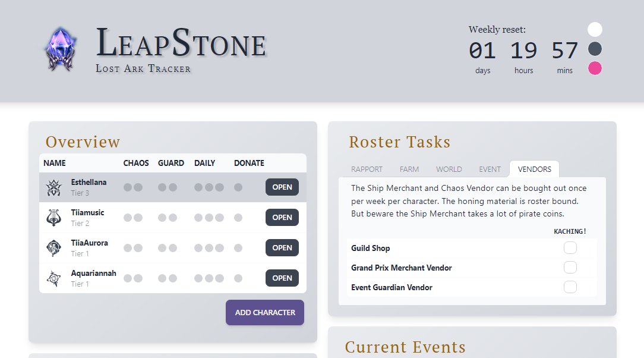Open TiiaAurora's character details
Image resolution: width=644 pixels, height=358 pixels.
pos(282,248)
